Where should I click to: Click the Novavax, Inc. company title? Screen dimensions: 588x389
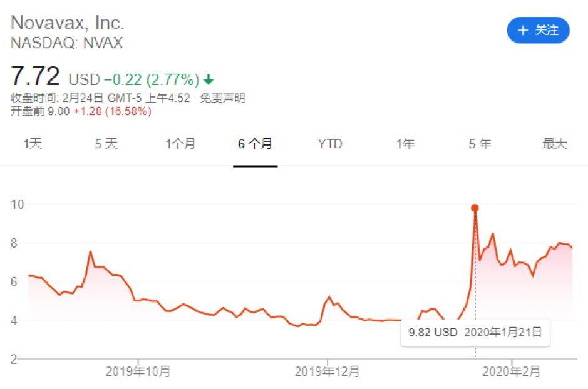coord(68,23)
